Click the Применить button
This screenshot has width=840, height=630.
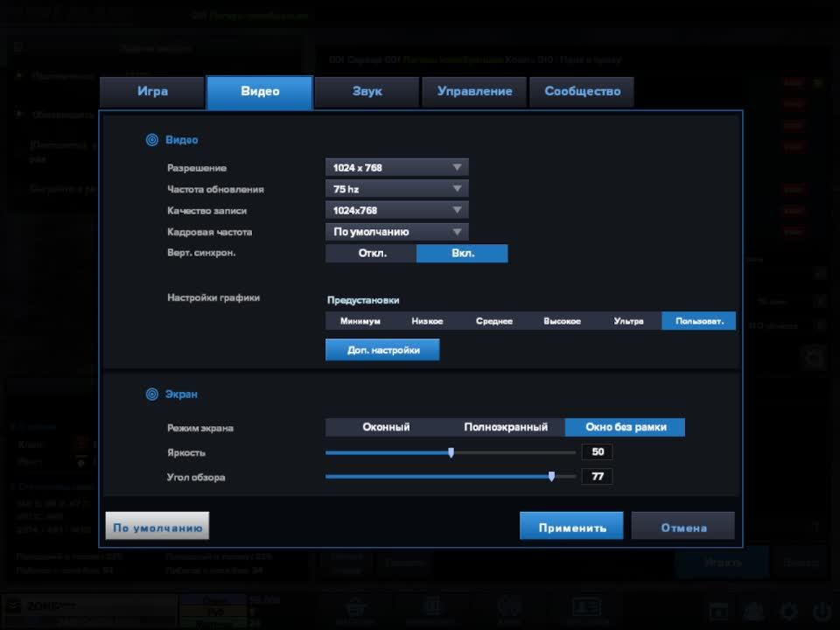pos(571,526)
